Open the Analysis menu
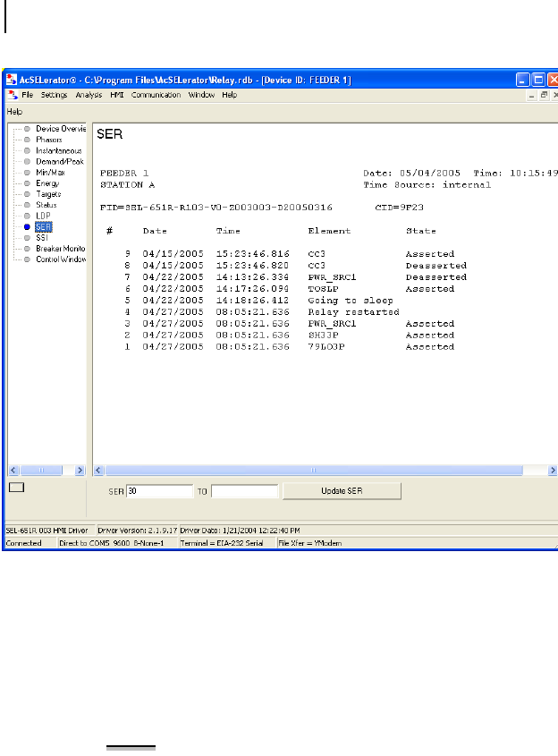This screenshot has width=558, height=756. click(x=89, y=95)
